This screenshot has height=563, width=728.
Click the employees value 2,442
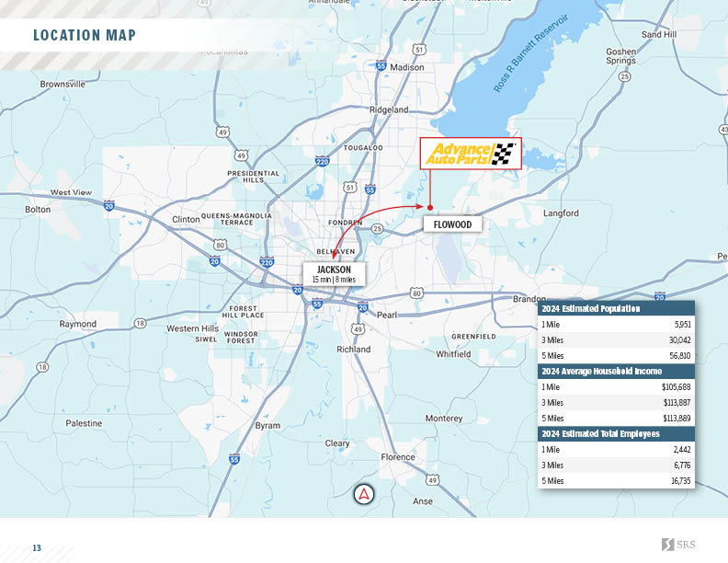pyautogui.click(x=682, y=450)
